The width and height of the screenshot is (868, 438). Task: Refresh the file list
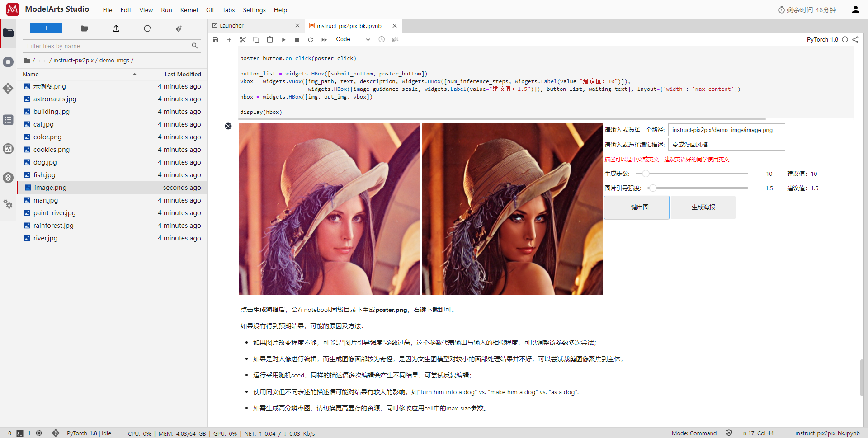(147, 28)
